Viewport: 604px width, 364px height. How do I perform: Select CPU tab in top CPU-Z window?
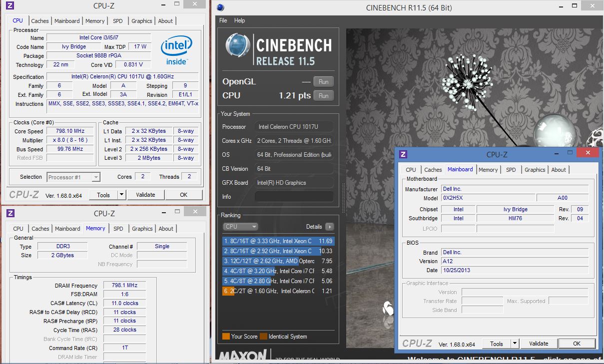(x=17, y=20)
